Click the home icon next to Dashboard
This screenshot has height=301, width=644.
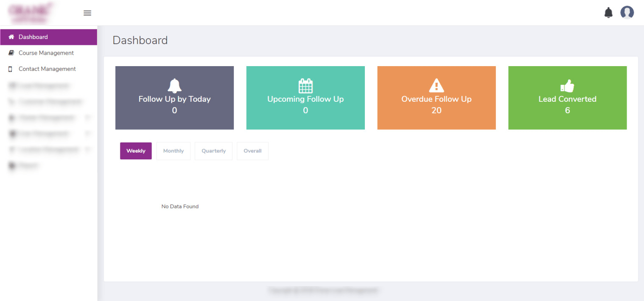[11, 37]
